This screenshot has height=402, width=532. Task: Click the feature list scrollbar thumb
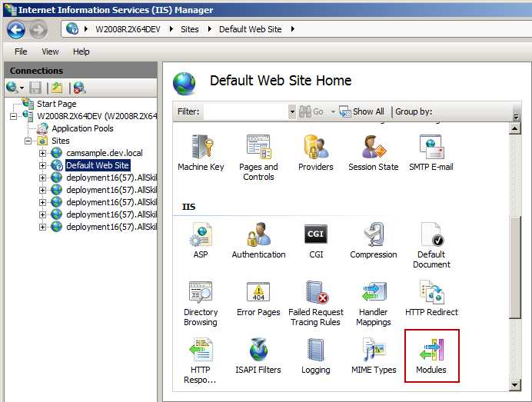515,267
